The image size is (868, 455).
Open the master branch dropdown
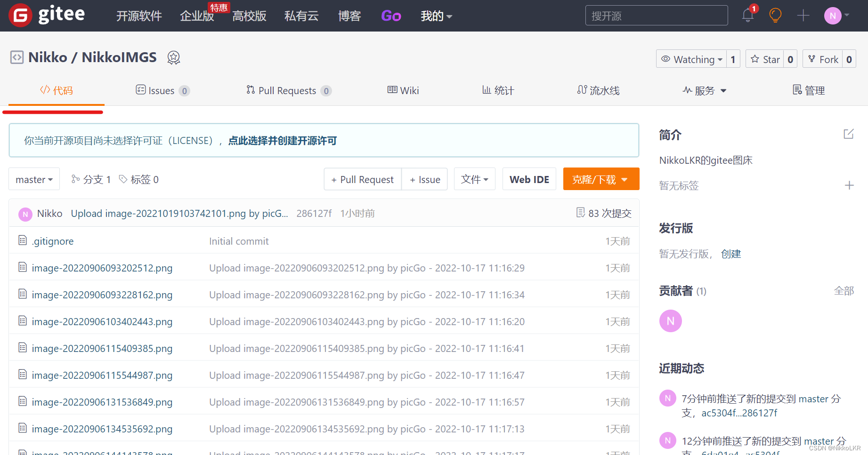pos(33,179)
